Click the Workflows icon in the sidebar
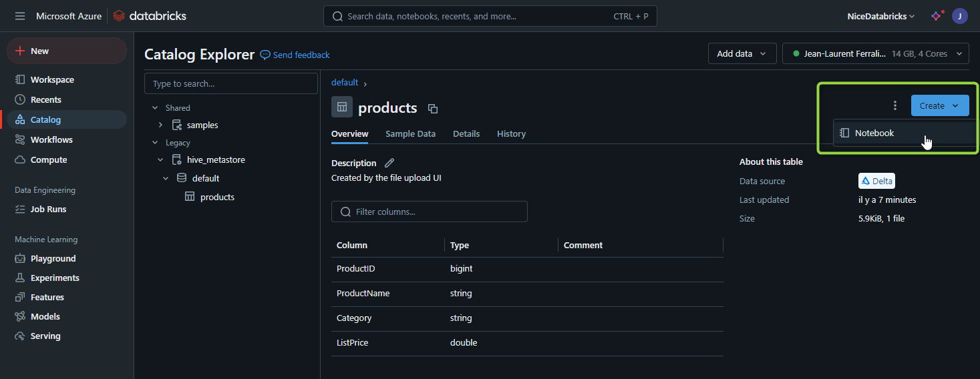 [20, 139]
